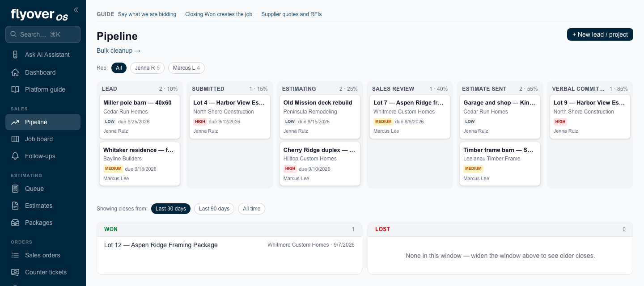
Task: Click the magnifier icon in the search box
Action: click(13, 34)
